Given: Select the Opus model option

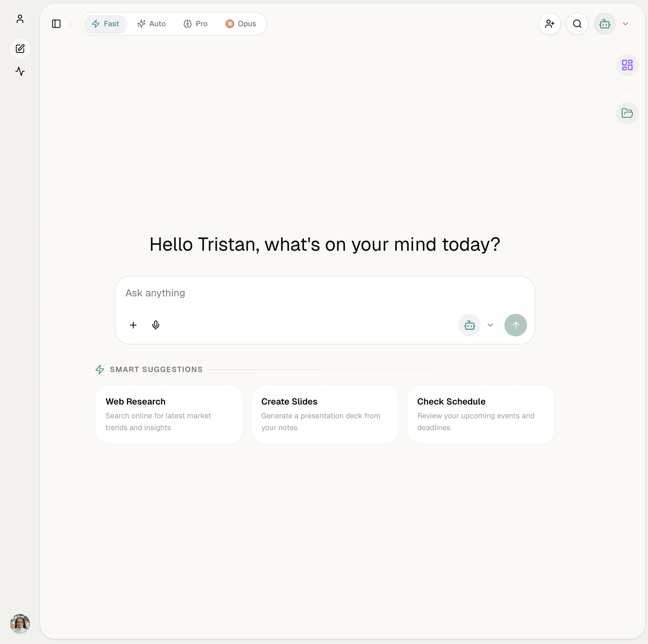Looking at the screenshot, I should 240,23.
